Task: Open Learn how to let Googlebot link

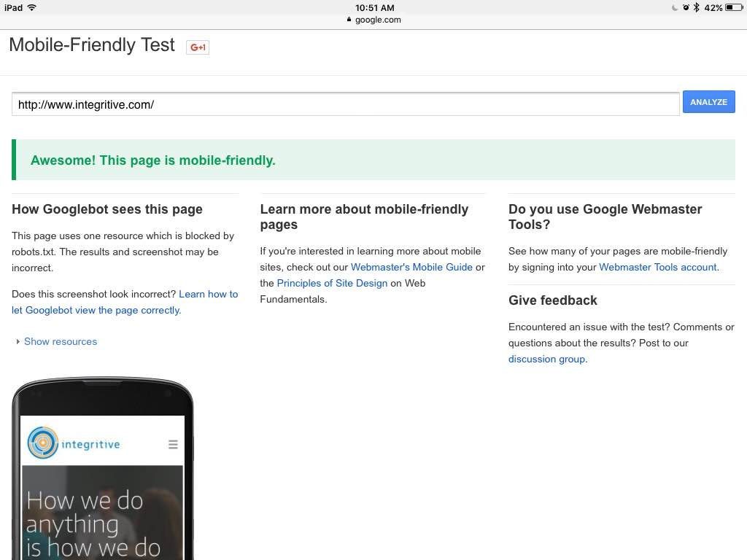Action: click(208, 295)
